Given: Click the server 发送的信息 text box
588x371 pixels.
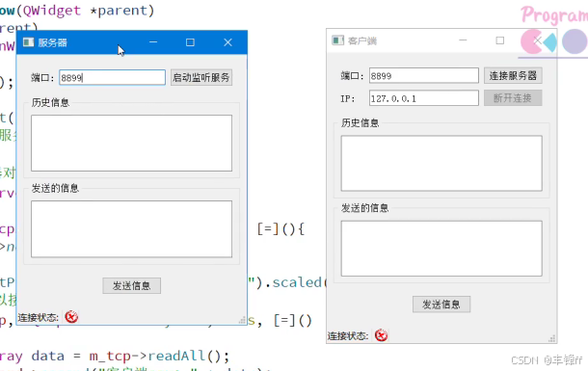Looking at the screenshot, I should point(132,229).
